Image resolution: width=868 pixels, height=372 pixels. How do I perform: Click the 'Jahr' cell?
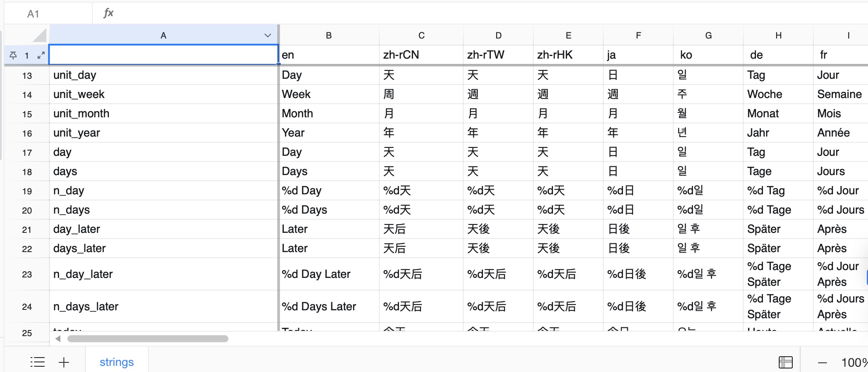point(778,133)
